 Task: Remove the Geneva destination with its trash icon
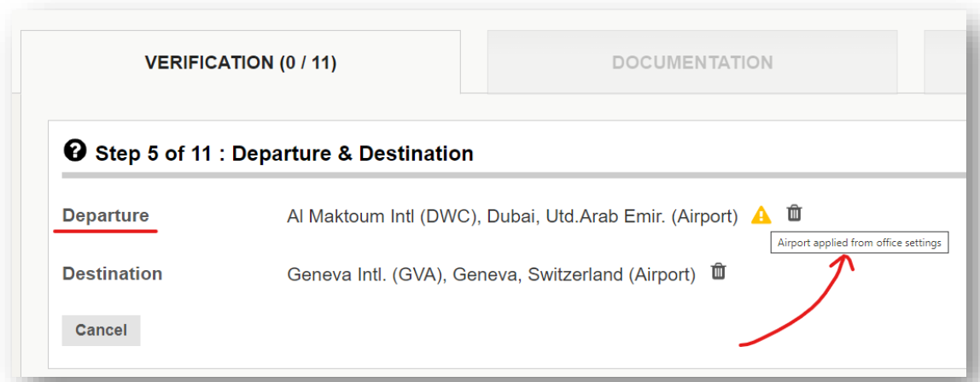tap(719, 272)
